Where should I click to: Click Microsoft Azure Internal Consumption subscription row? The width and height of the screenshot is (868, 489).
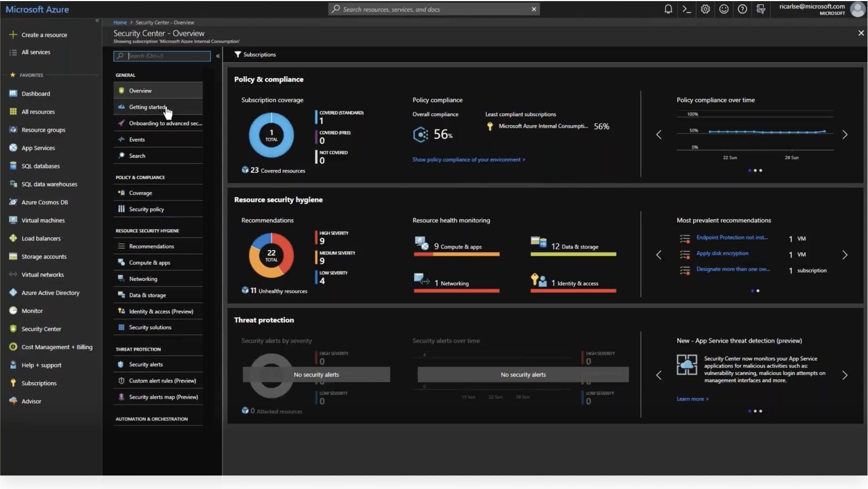click(x=548, y=126)
